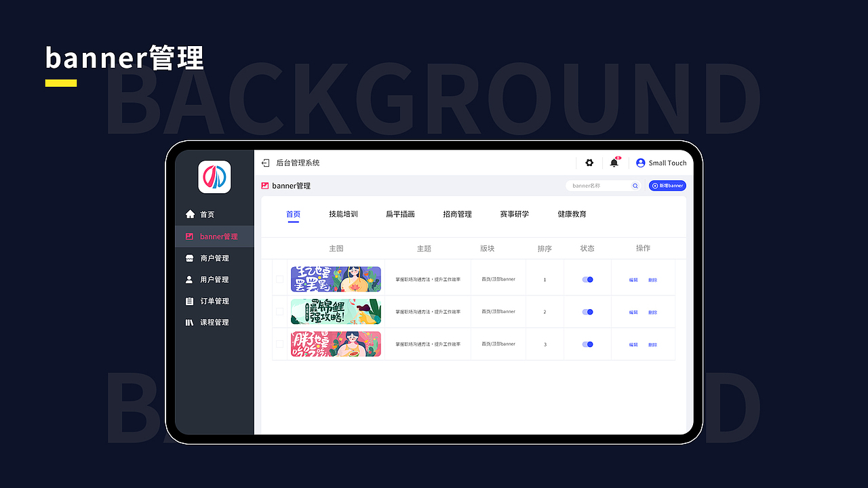Open 订单管理 in the sidebar
The height and width of the screenshot is (488, 868).
(214, 301)
